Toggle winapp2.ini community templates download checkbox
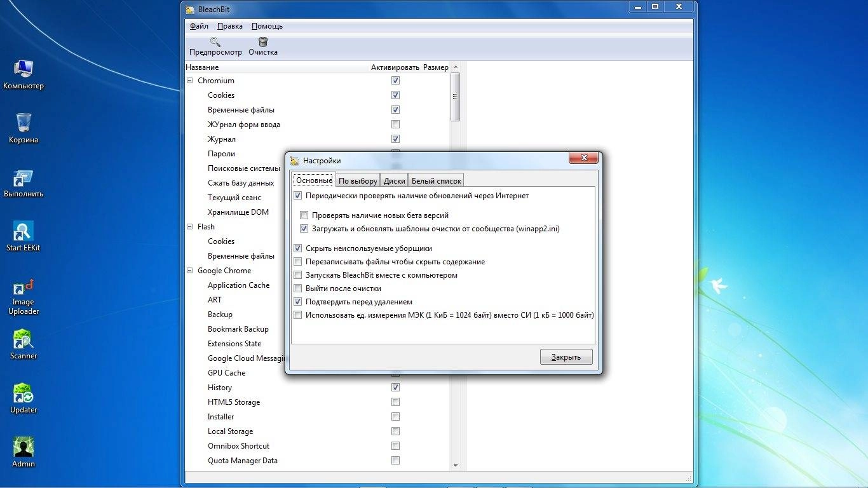 coord(304,229)
